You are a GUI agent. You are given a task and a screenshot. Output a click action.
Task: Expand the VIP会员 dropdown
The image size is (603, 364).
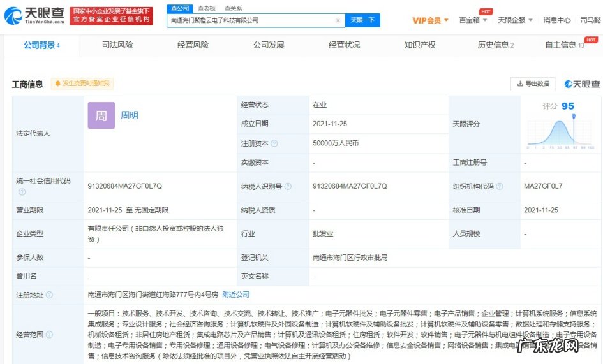(430, 20)
